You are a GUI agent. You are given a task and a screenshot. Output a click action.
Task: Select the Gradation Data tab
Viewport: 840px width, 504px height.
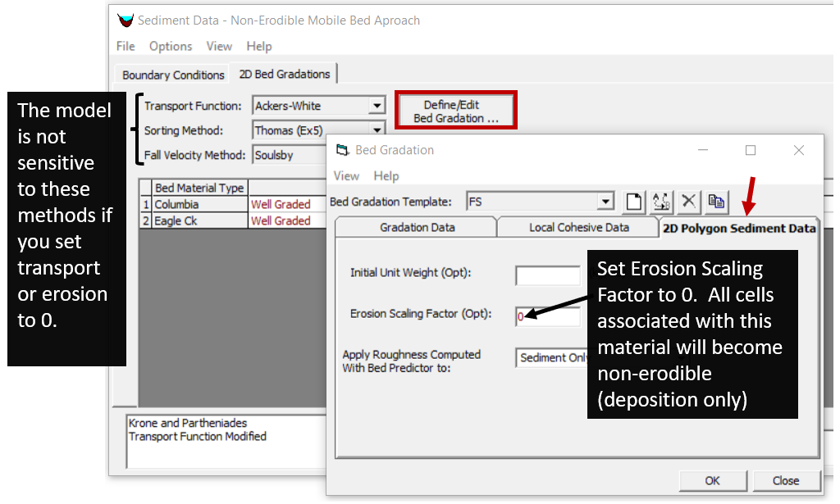(417, 227)
